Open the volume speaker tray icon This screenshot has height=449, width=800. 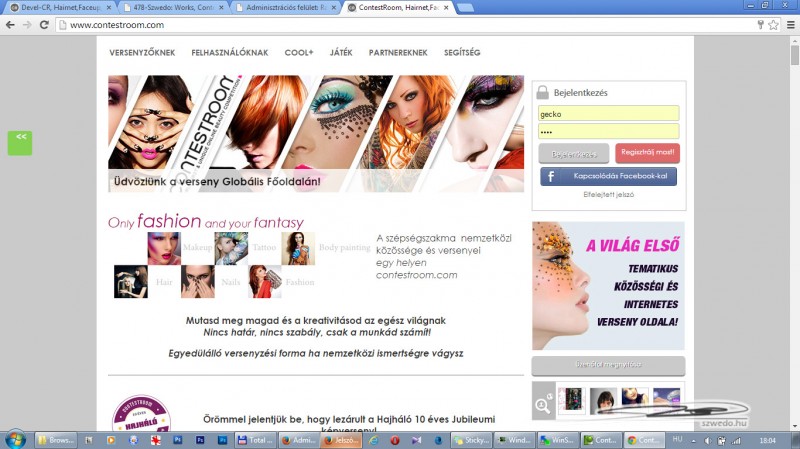(708, 440)
